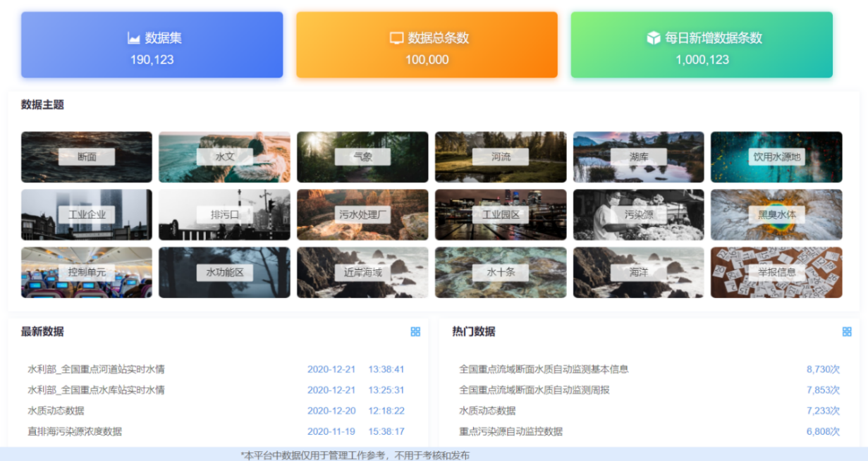Click the monitor icon beside 数据总条数
The height and width of the screenshot is (461, 868).
coord(396,38)
